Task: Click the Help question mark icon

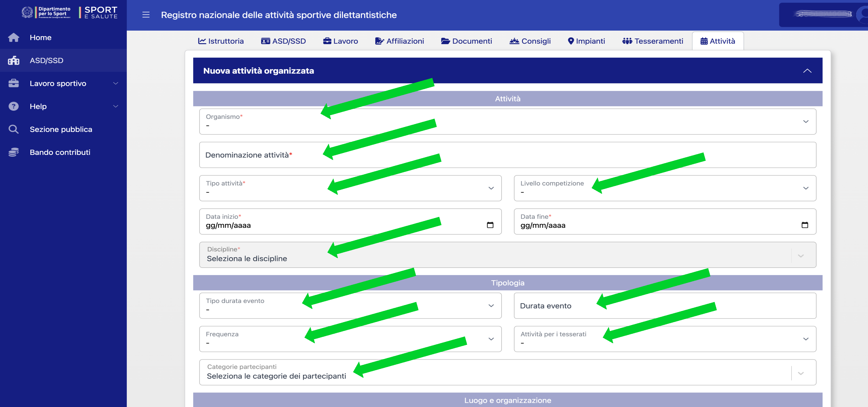Action: pos(14,106)
